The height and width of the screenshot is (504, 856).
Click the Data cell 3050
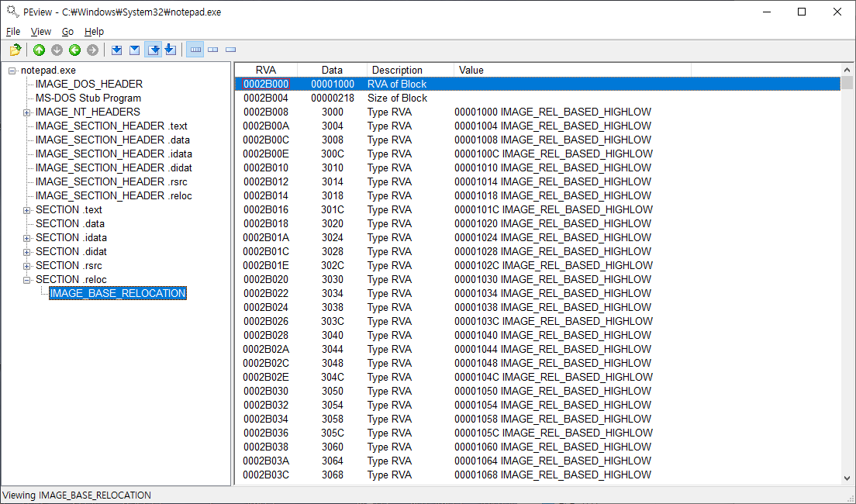click(x=333, y=391)
